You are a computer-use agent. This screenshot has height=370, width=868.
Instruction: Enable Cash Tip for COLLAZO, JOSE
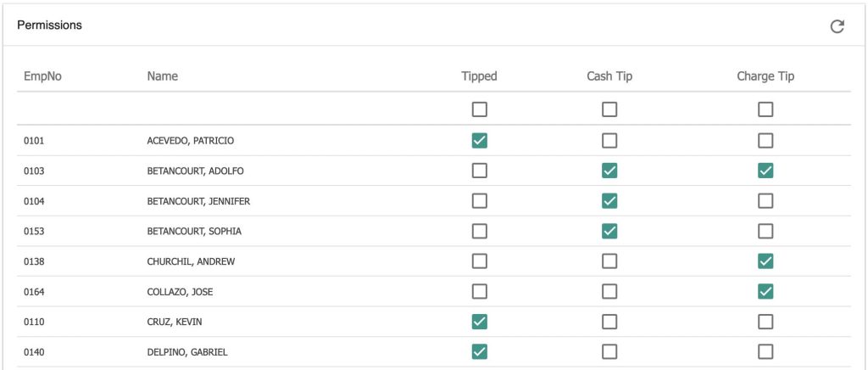tap(609, 291)
